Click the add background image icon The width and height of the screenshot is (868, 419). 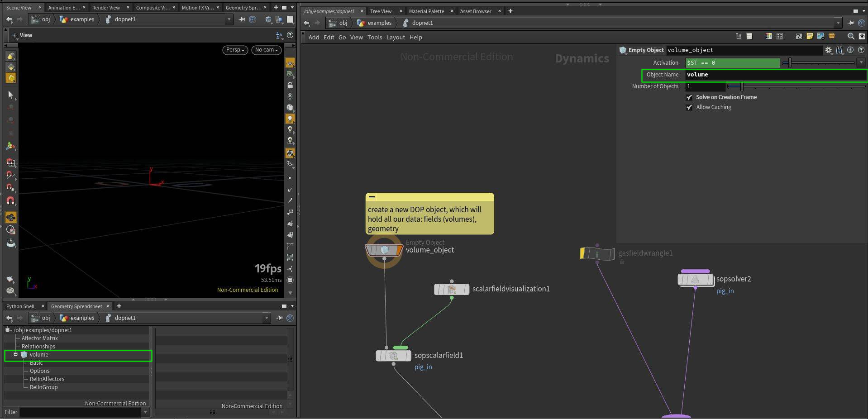tap(820, 36)
